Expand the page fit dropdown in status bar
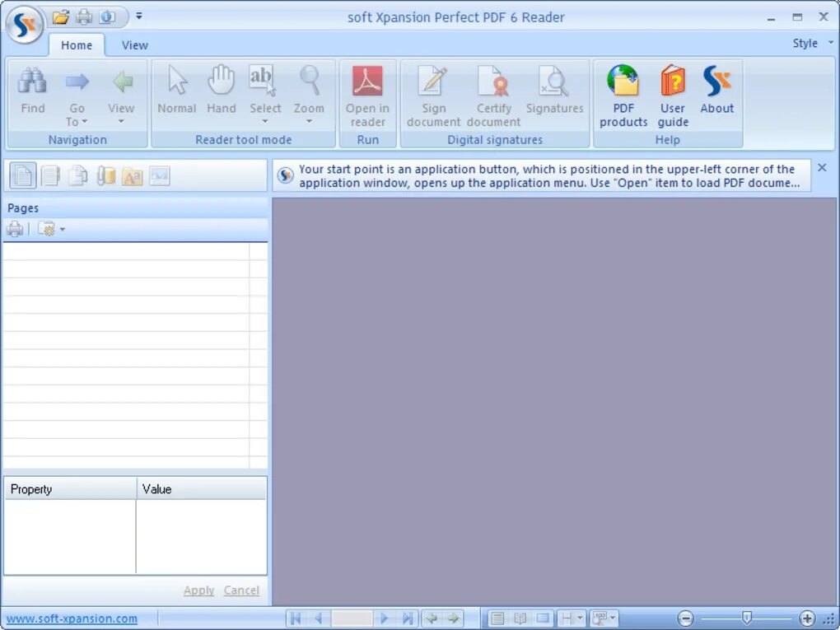 click(580, 618)
